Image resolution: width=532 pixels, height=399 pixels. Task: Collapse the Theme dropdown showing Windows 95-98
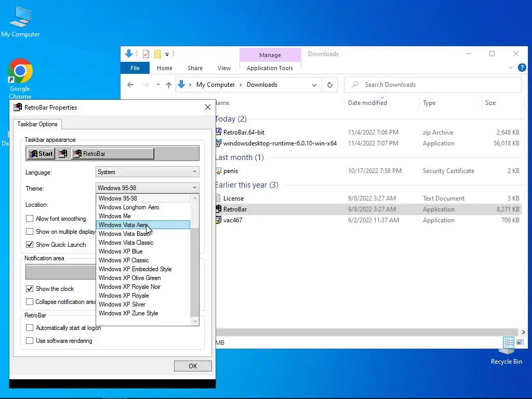click(x=147, y=188)
